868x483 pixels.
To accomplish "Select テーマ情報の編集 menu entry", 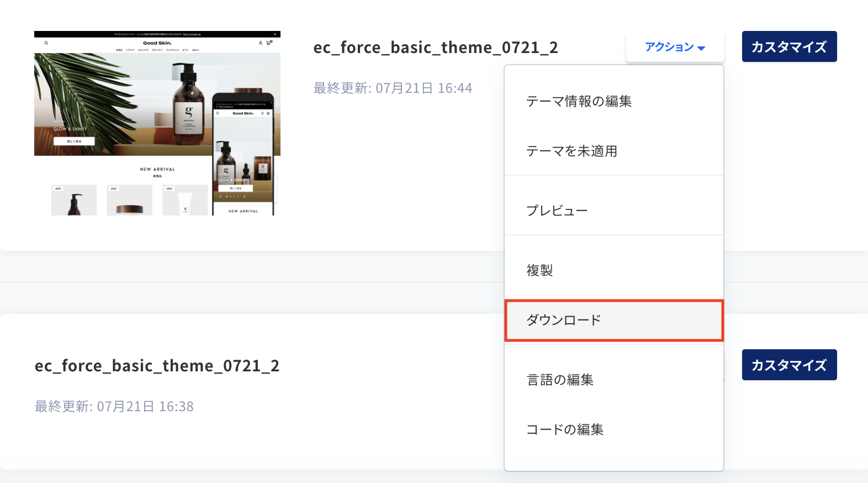I will (613, 101).
